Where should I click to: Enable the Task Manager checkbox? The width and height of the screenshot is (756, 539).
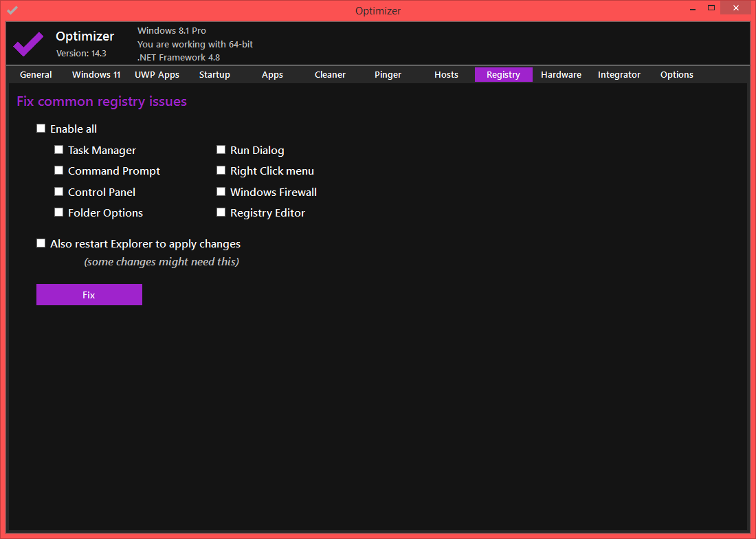click(59, 150)
